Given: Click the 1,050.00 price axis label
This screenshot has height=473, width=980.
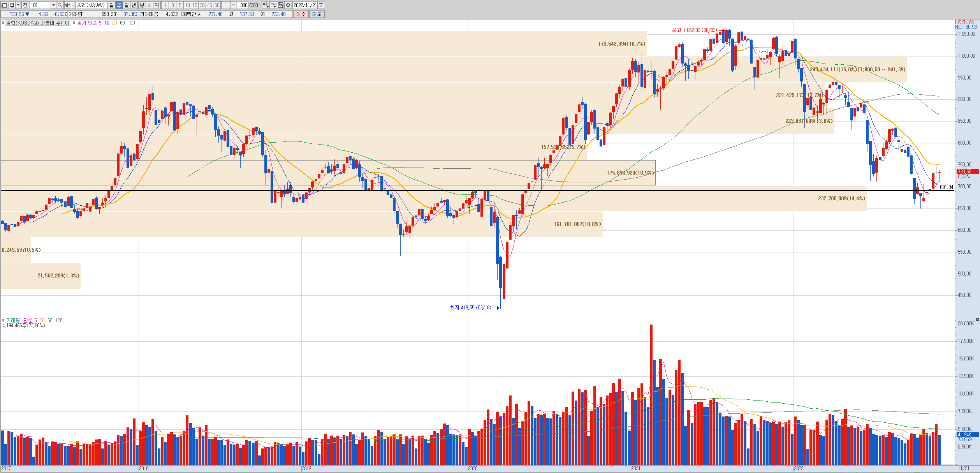Looking at the screenshot, I should tap(966, 34).
